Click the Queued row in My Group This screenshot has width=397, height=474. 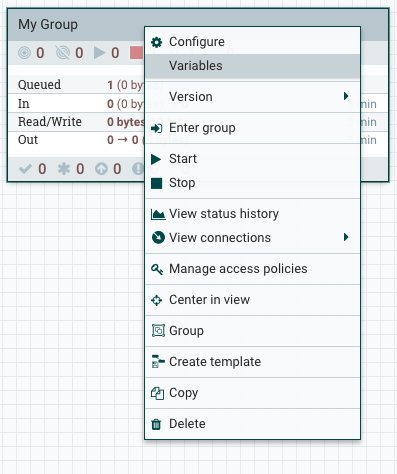tap(77, 85)
